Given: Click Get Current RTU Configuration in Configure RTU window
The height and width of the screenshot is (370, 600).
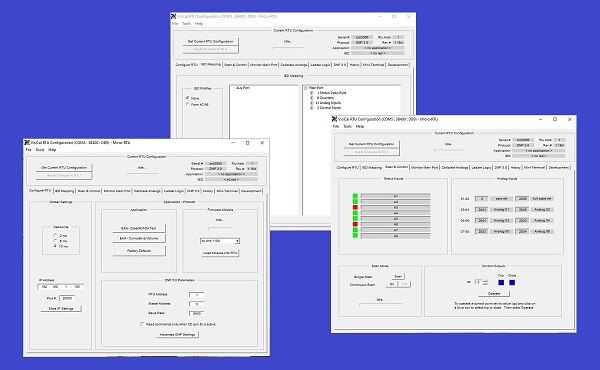Looking at the screenshot, I should [x=64, y=168].
